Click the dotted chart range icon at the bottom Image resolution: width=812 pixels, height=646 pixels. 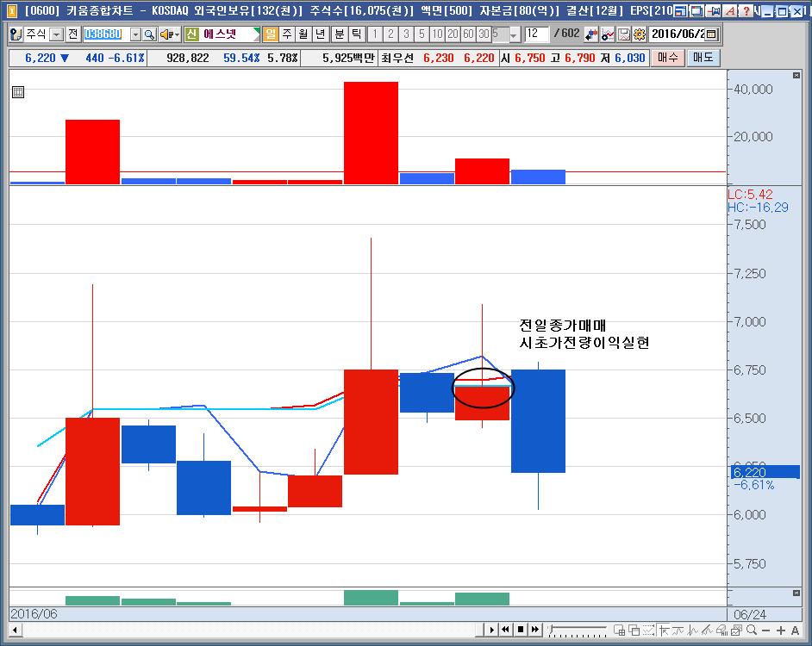pos(648,630)
